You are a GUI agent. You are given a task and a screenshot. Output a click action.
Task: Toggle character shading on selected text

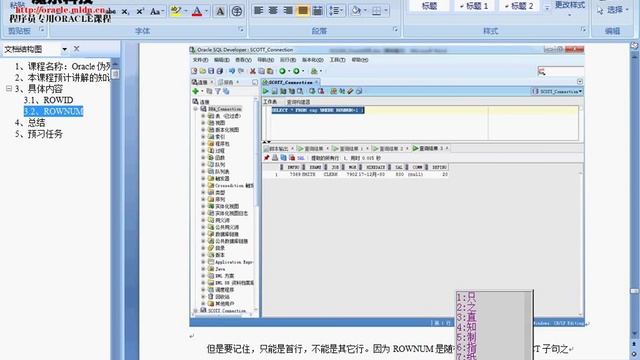click(x=220, y=11)
